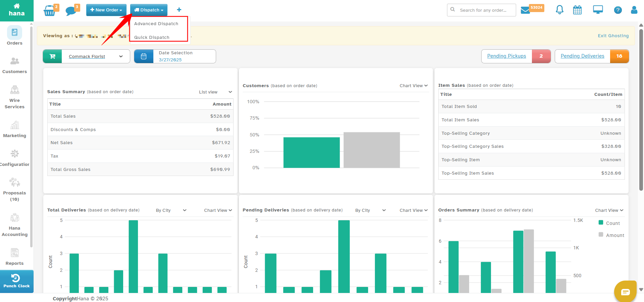Open the calendar icon in header
644x302 pixels.
[x=577, y=10]
